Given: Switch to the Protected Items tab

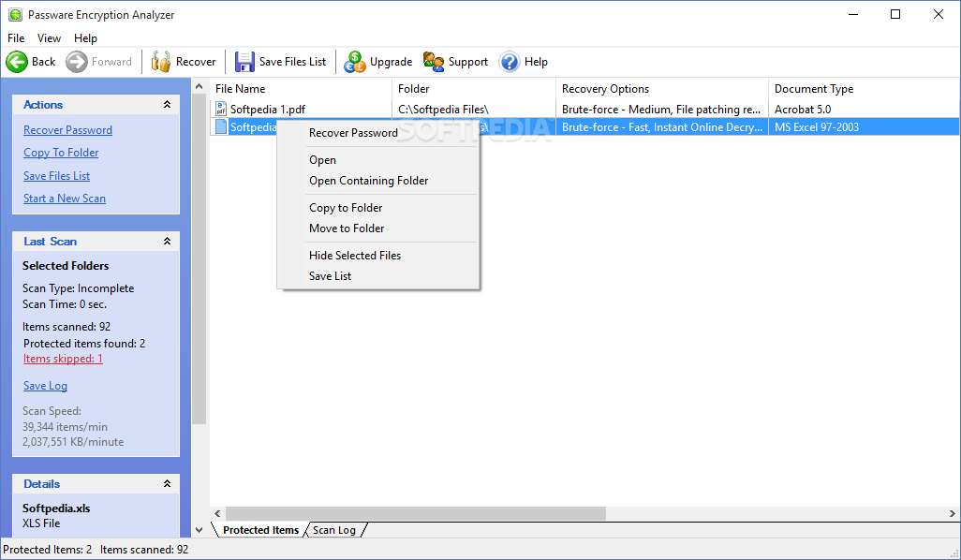Looking at the screenshot, I should [260, 530].
